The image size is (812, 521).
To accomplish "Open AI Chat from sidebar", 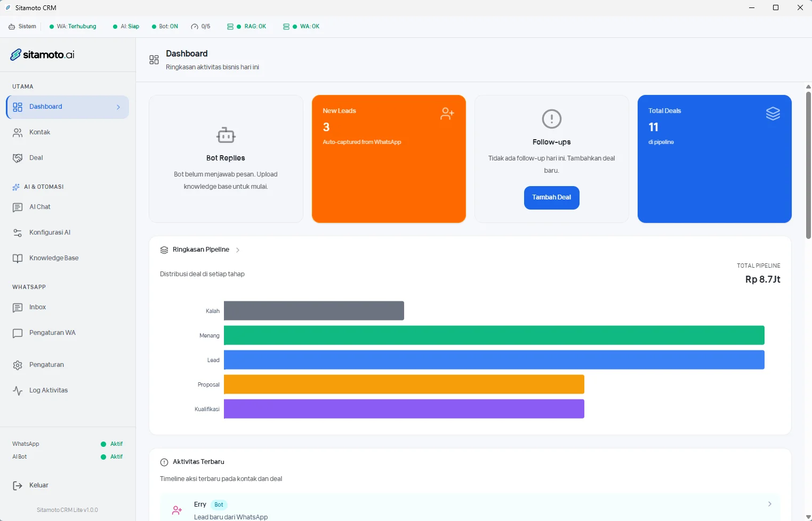I will [x=68, y=207].
